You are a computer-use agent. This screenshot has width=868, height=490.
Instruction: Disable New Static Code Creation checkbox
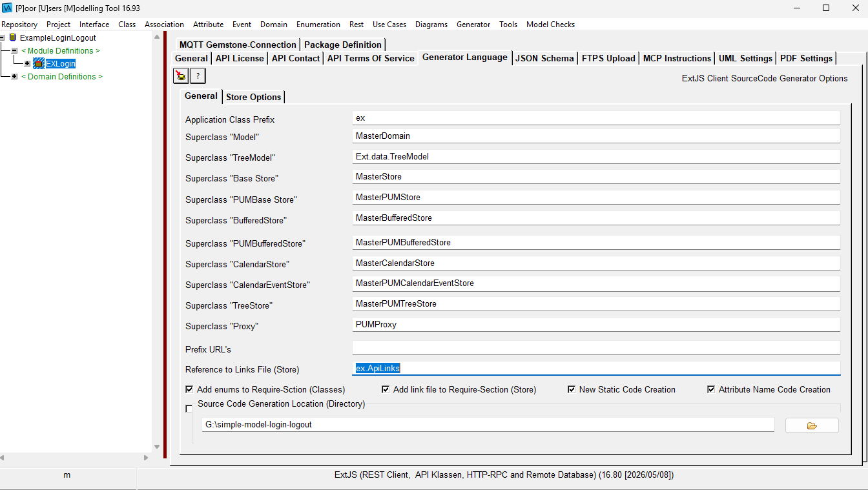click(x=572, y=389)
